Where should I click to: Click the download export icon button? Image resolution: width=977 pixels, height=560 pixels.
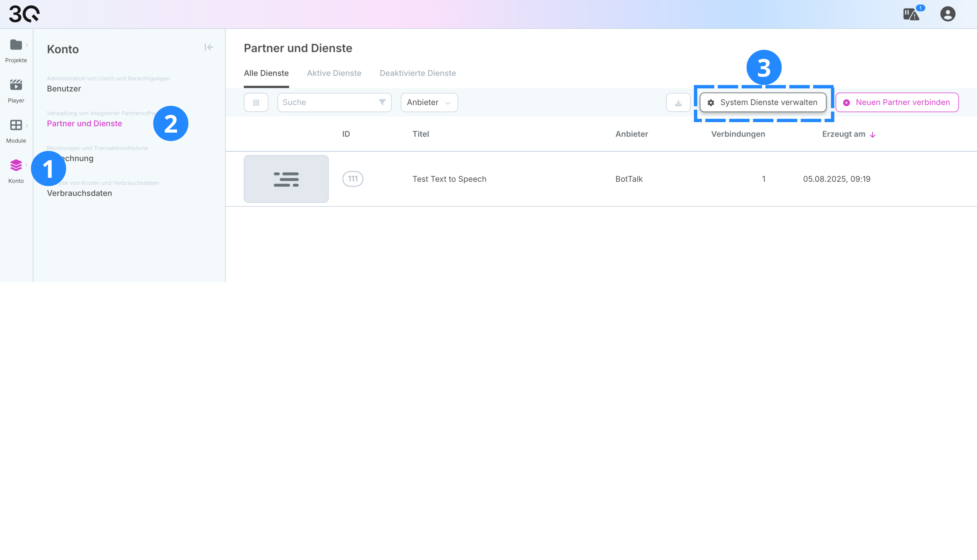pos(678,103)
